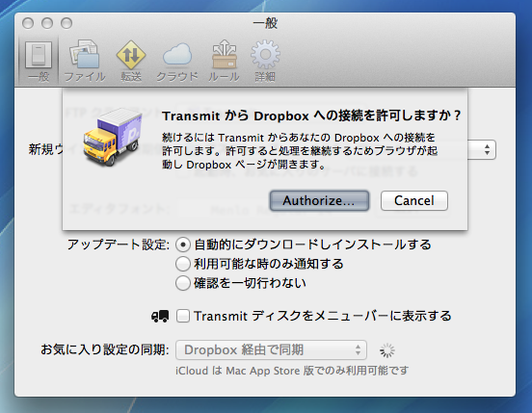
Task: Open the ルール (Rules) box icon
Action: coord(224,60)
